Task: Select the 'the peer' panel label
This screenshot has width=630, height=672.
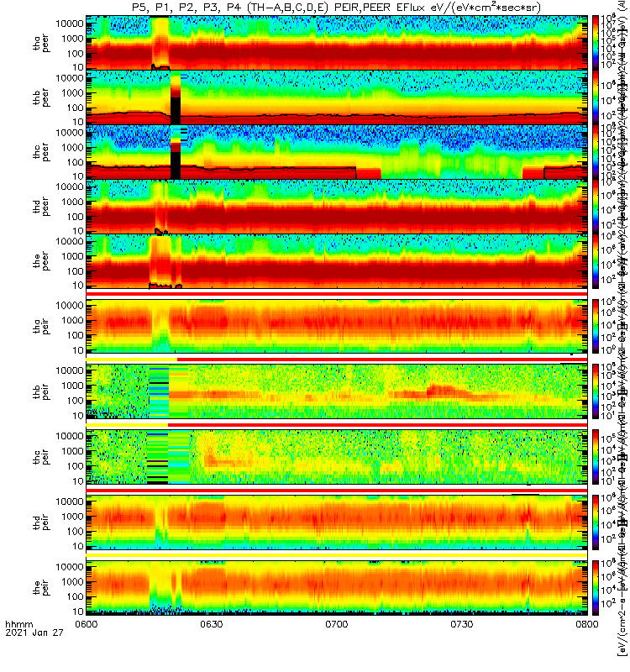Action: (40, 261)
